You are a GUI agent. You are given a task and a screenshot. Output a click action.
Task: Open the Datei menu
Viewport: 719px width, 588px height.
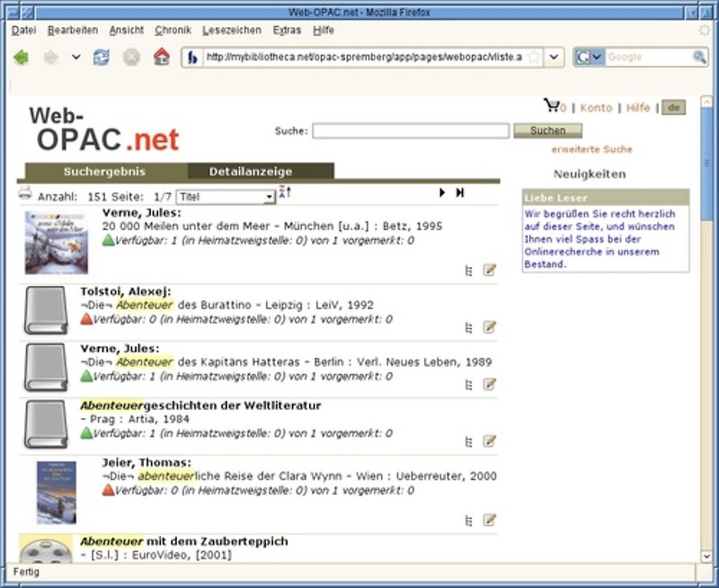(24, 31)
